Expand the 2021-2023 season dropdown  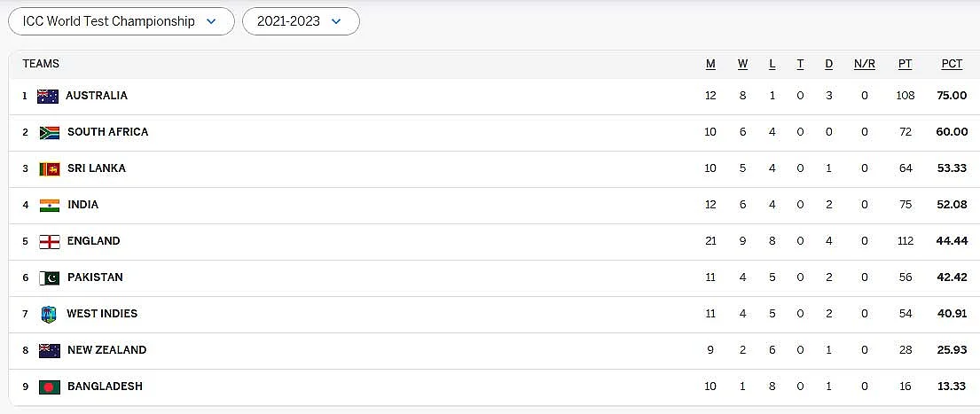pyautogui.click(x=301, y=21)
